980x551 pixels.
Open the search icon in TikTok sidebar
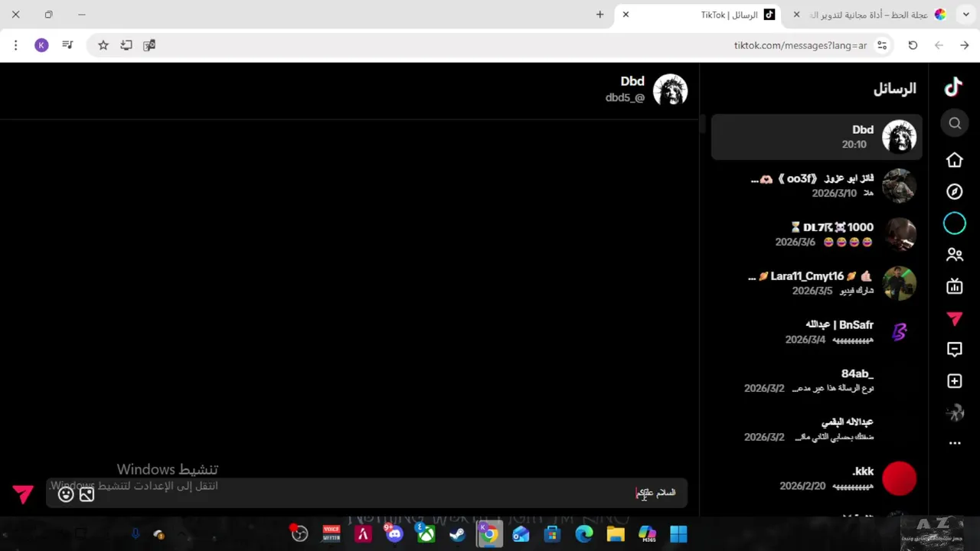click(x=955, y=123)
